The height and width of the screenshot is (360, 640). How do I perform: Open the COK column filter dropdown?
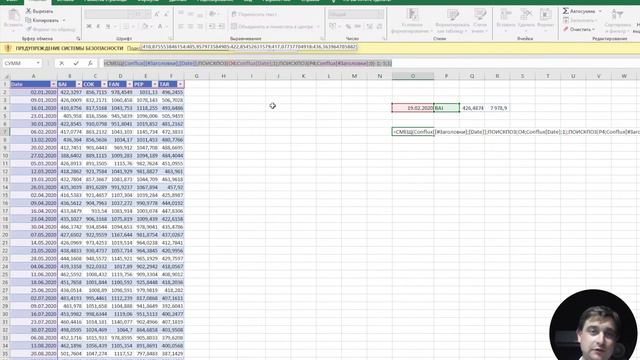tap(104, 84)
